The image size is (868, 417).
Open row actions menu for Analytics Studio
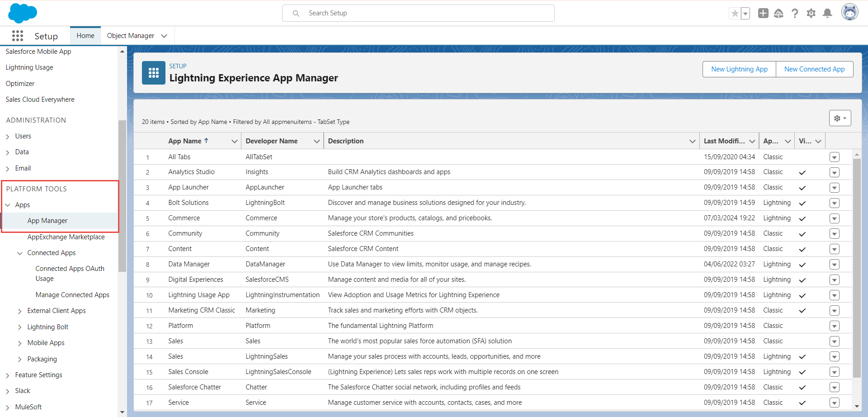click(x=835, y=172)
